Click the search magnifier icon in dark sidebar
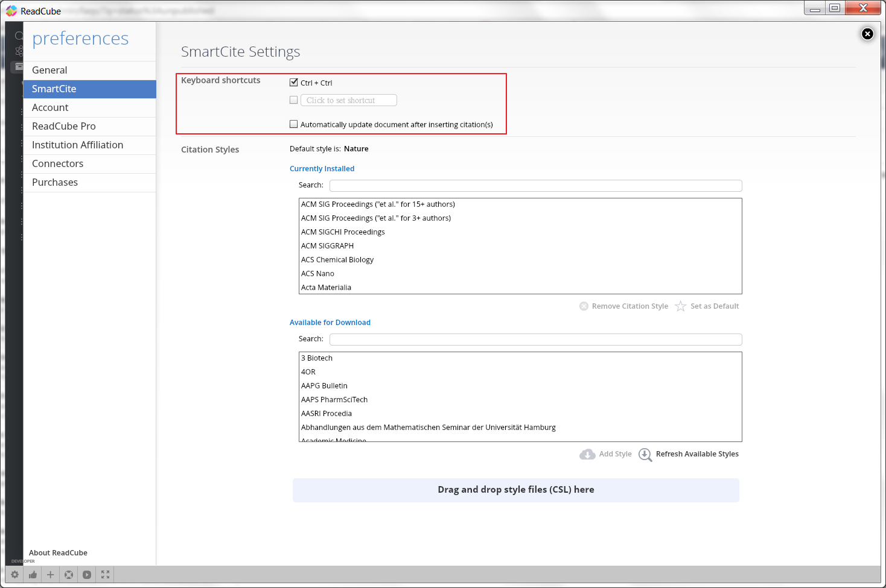The image size is (886, 588). click(x=19, y=36)
